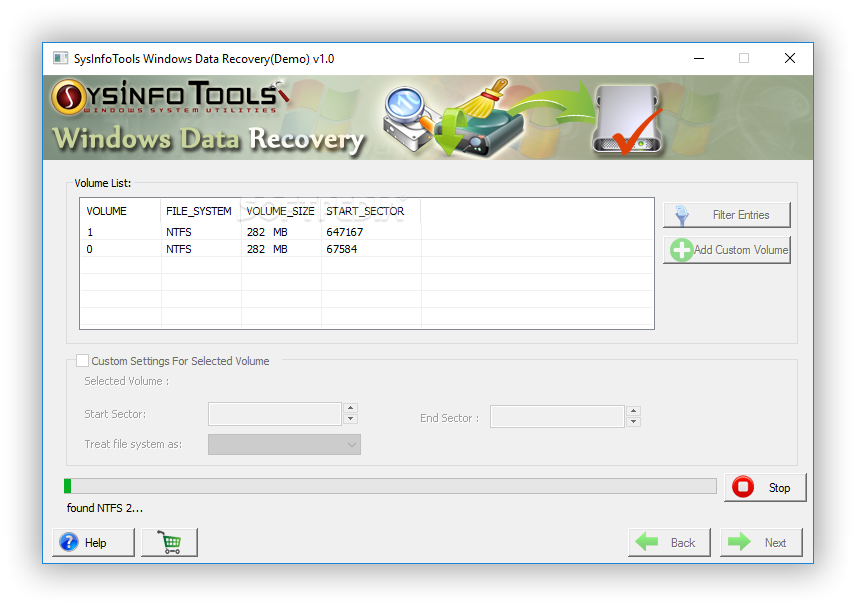Click the application icon in title bar
This screenshot has height=606, width=856.
(61, 58)
